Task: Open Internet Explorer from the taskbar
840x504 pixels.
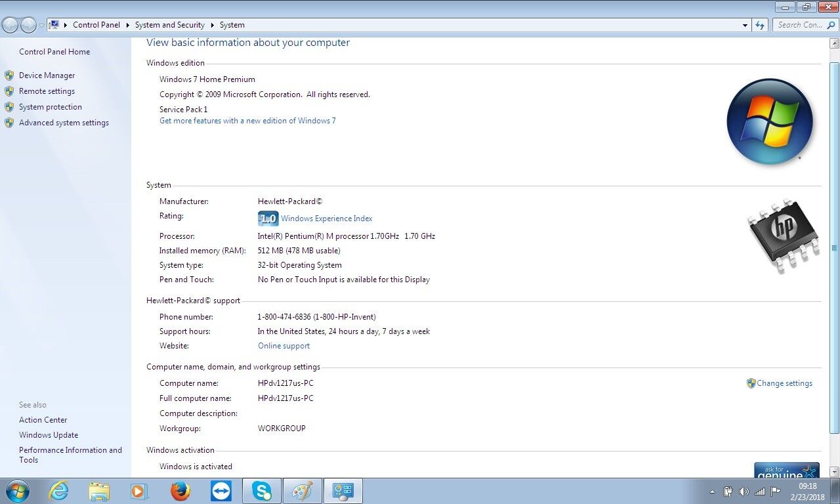Action: 58,491
